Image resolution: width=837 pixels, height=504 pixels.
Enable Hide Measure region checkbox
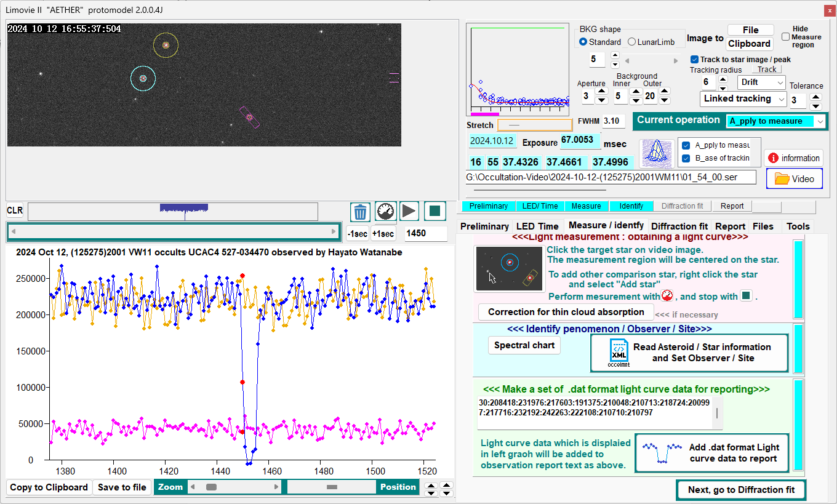[x=786, y=37]
